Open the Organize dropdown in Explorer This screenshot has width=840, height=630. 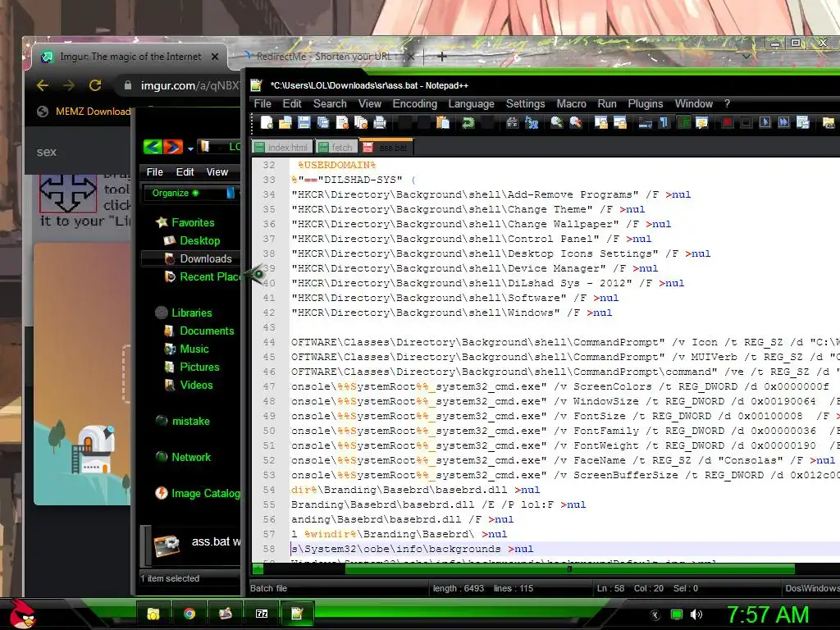[x=176, y=193]
